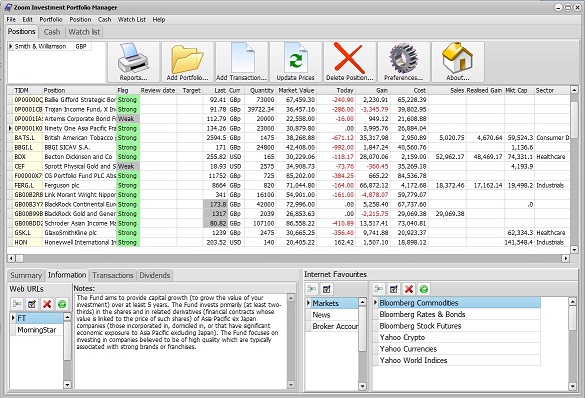The width and height of the screenshot is (585, 398).
Task: Switch to the Transactions tab
Action: (x=113, y=275)
